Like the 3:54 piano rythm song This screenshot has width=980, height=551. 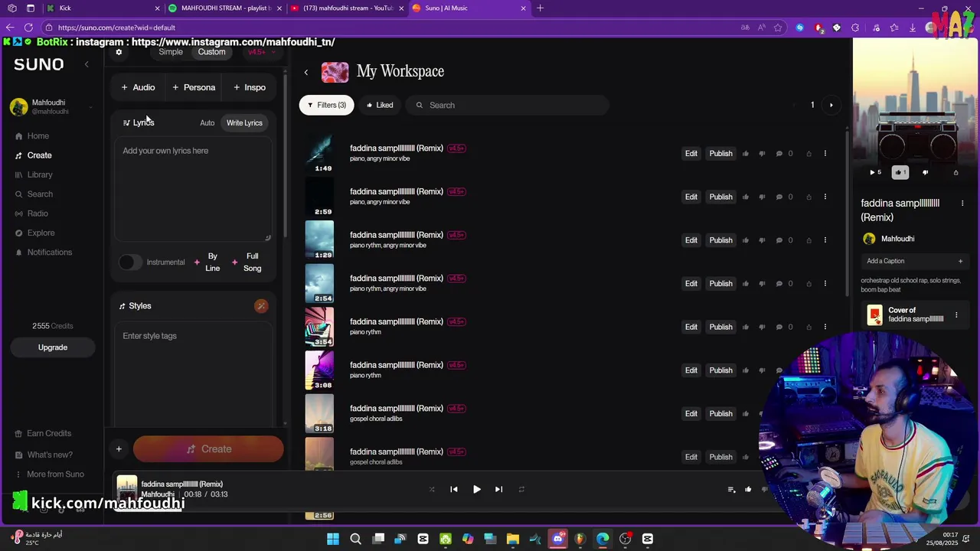click(746, 328)
